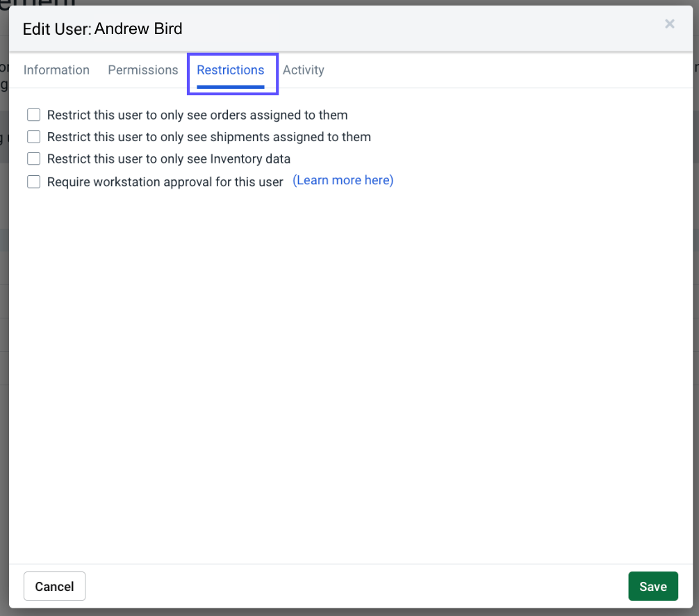Open the Learn more here link
The width and height of the screenshot is (699, 616).
[343, 180]
